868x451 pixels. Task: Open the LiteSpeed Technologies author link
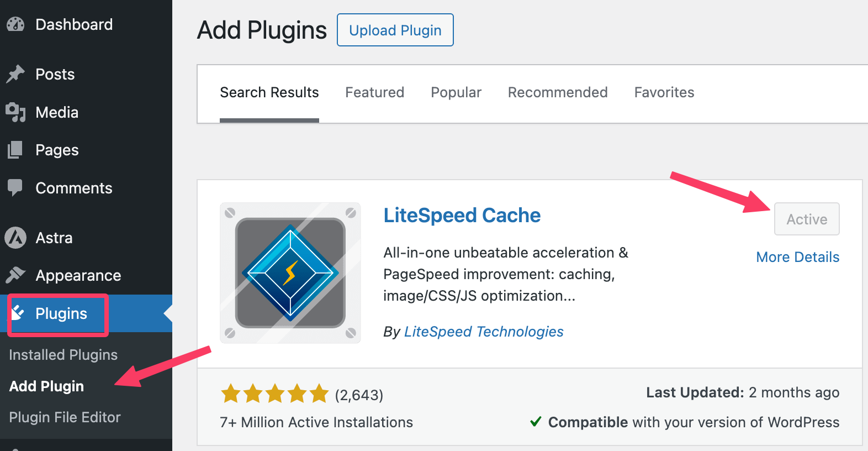tap(484, 332)
